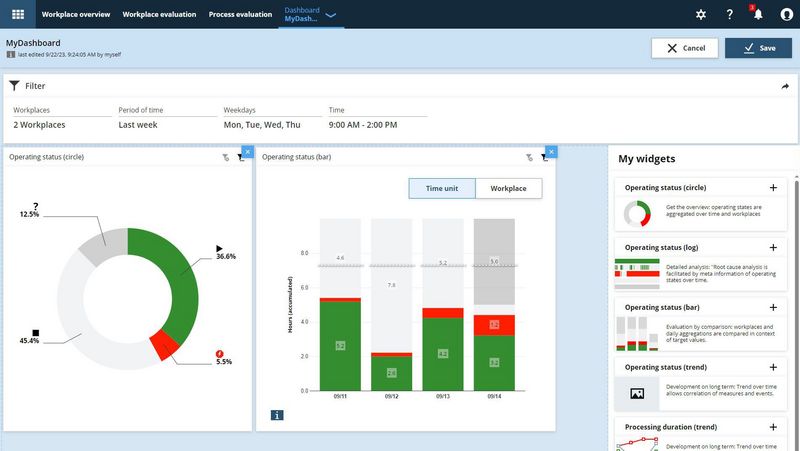Viewport: 800px width, 451px height.
Task: Remove the Operating status (circle) widget
Action: point(246,151)
